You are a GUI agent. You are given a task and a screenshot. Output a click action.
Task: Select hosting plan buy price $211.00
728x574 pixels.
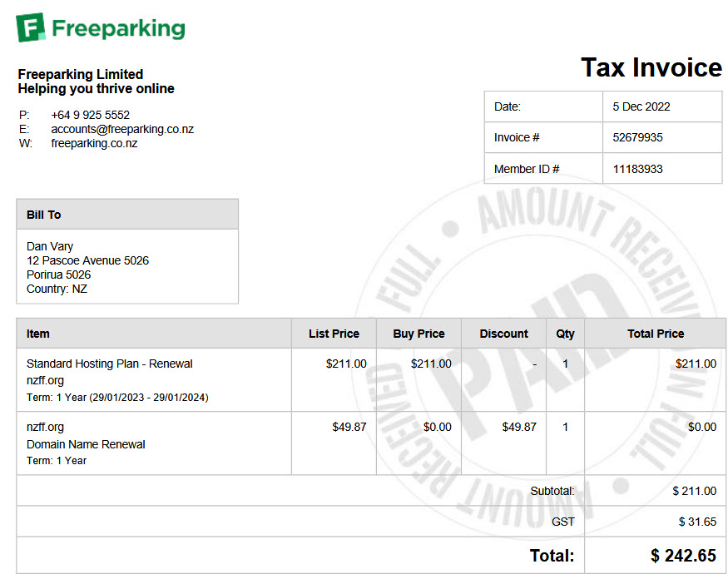(431, 364)
